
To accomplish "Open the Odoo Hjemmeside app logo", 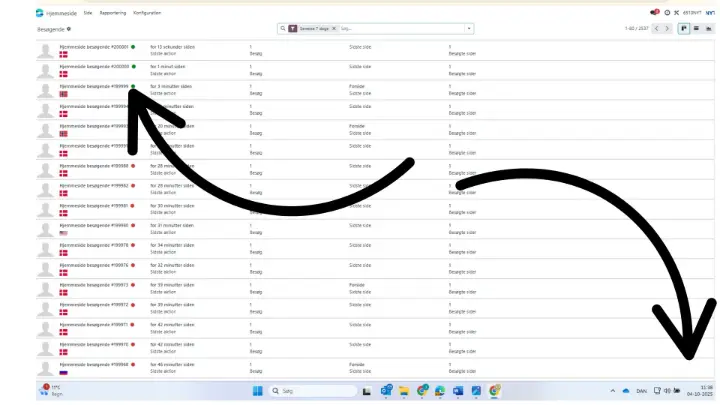I will tap(39, 13).
